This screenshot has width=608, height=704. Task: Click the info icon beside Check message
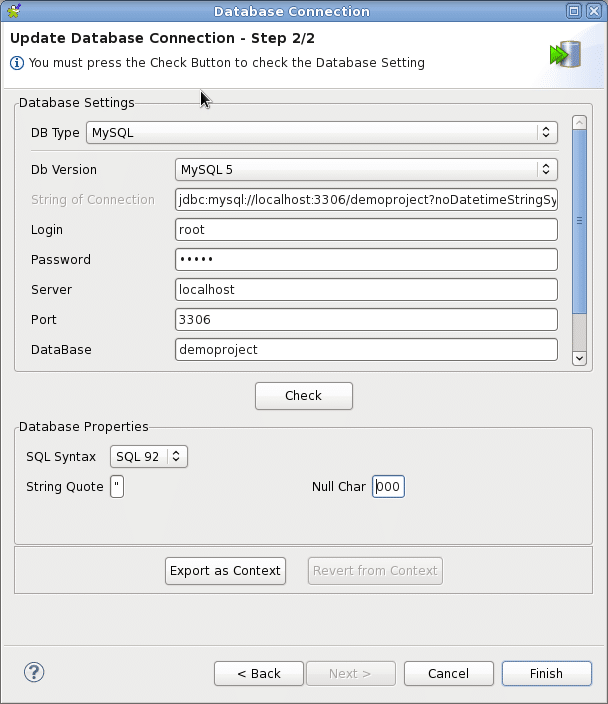(18, 63)
